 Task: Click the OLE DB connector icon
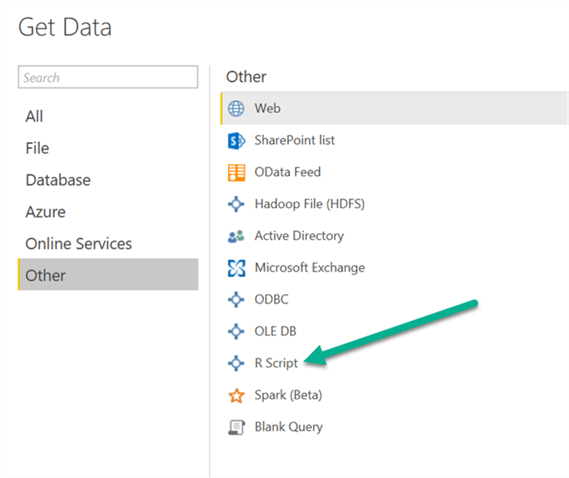[236, 331]
